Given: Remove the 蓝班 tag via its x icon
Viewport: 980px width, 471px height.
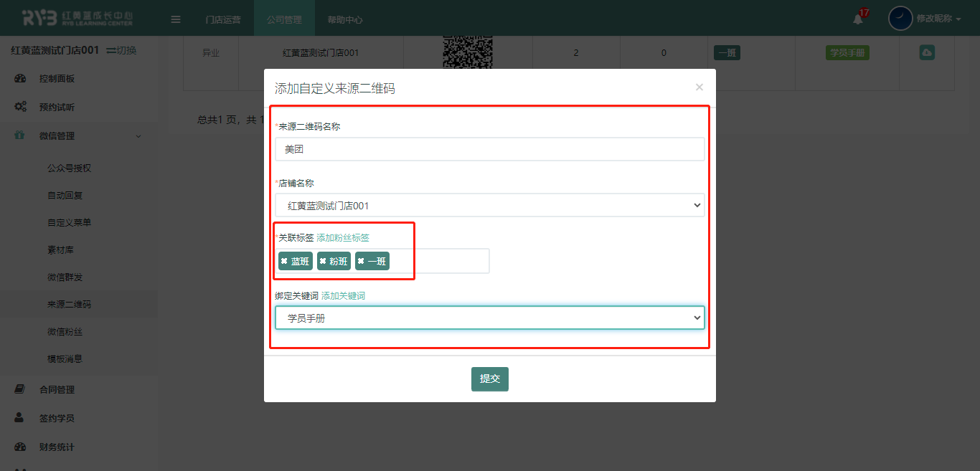Looking at the screenshot, I should click(x=284, y=262).
